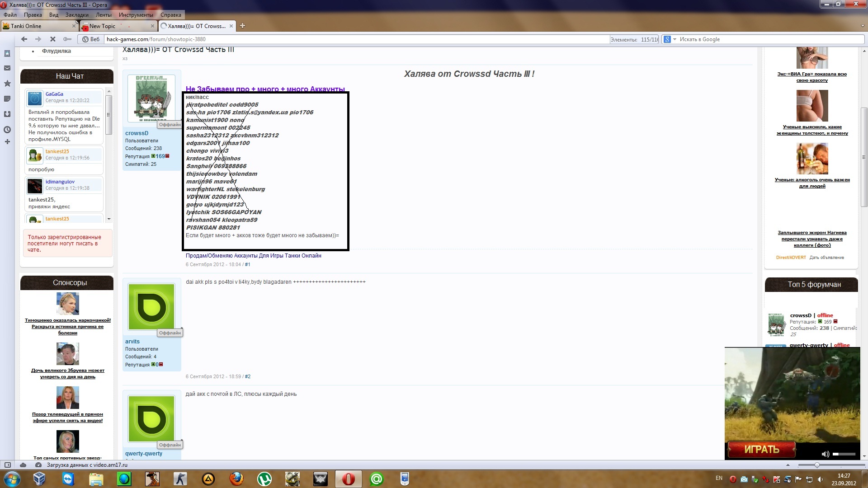Click the Флудилка forum link
This screenshot has height=488, width=868.
pos(57,51)
